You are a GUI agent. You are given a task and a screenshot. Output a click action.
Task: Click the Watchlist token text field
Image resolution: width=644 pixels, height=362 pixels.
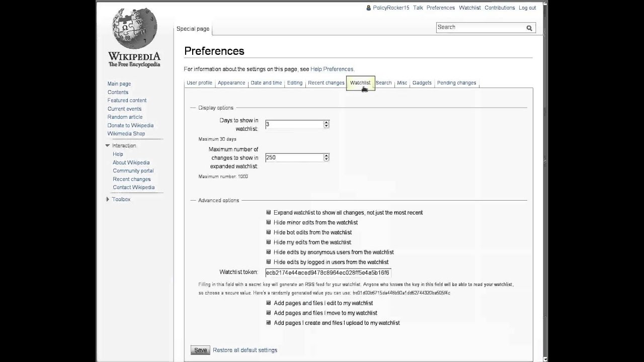328,273
